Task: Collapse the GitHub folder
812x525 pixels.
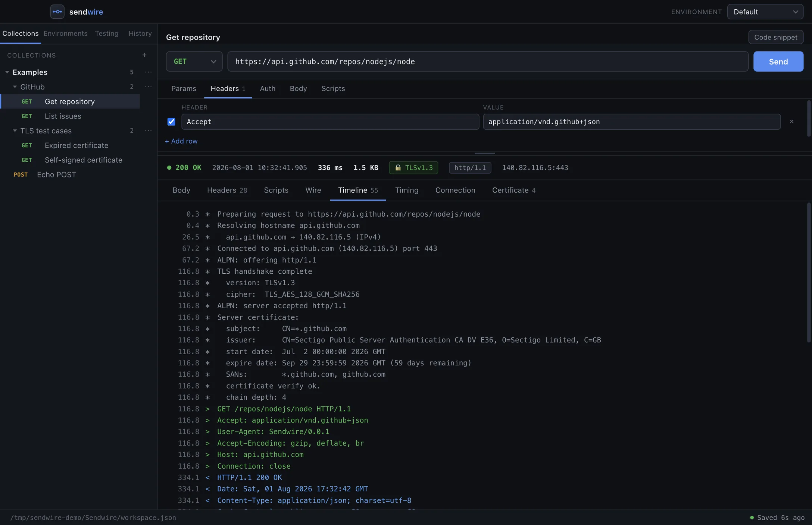Action: tap(15, 87)
